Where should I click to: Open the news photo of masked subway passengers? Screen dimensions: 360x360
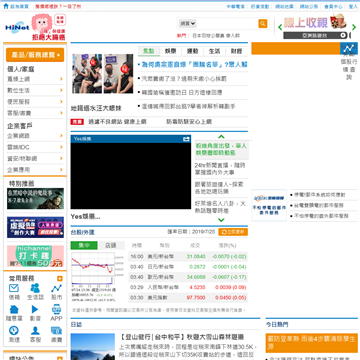tap(103, 74)
